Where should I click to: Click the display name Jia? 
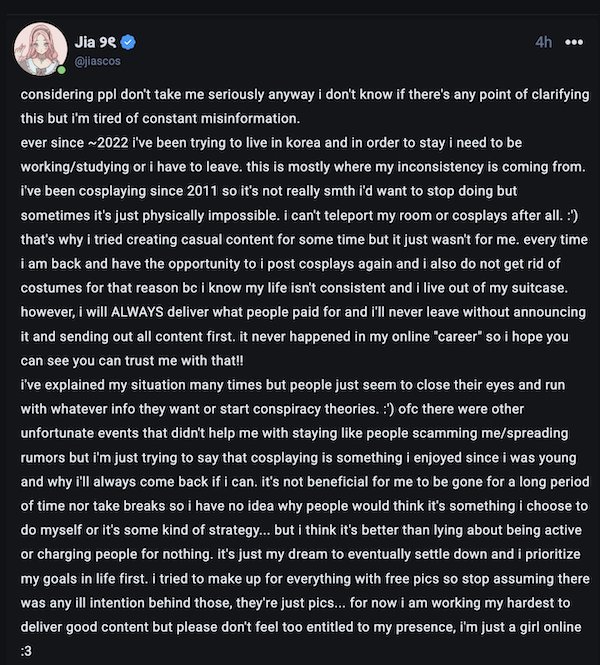point(84,42)
